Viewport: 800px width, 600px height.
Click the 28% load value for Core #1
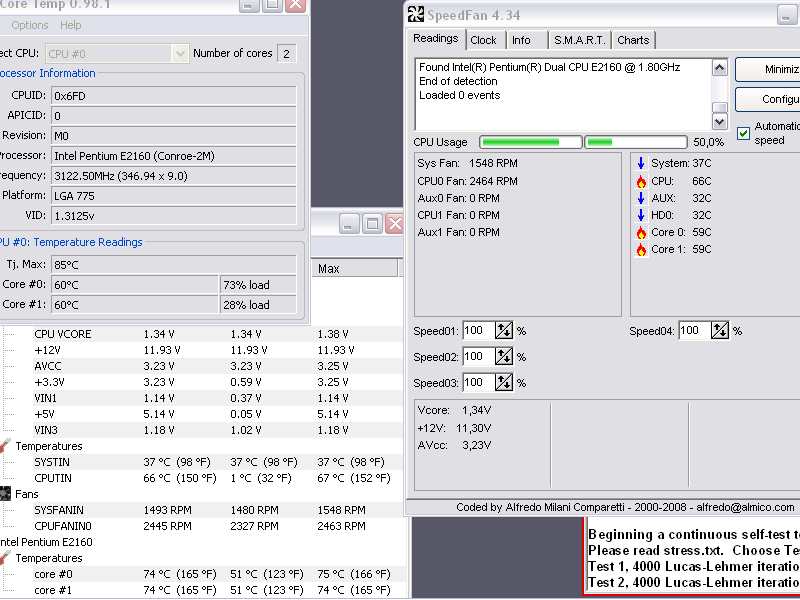258,305
